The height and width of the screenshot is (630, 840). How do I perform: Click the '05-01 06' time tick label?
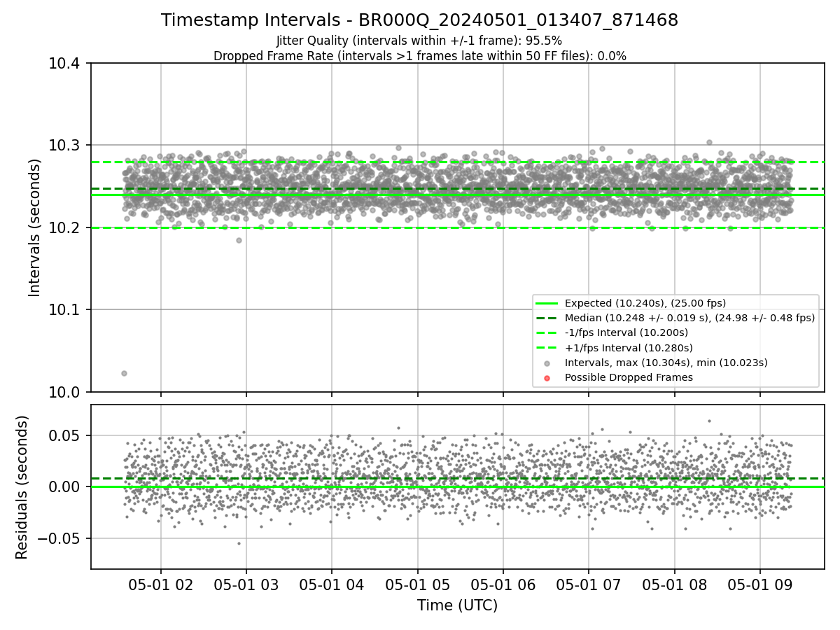503,584
